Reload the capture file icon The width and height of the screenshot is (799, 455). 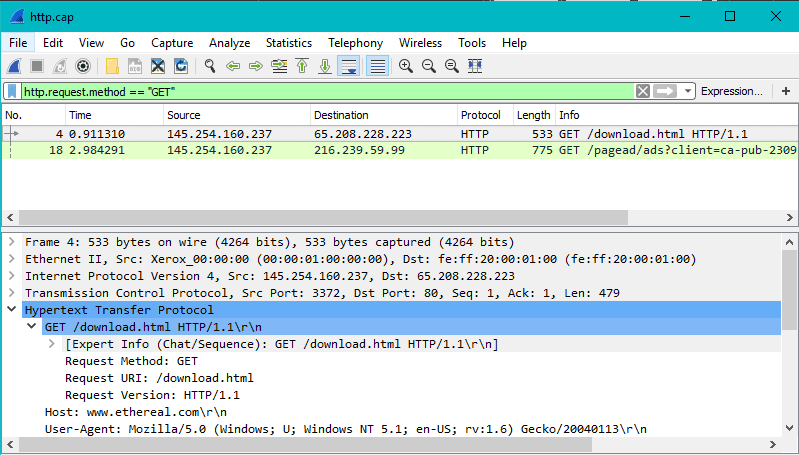pyautogui.click(x=181, y=66)
